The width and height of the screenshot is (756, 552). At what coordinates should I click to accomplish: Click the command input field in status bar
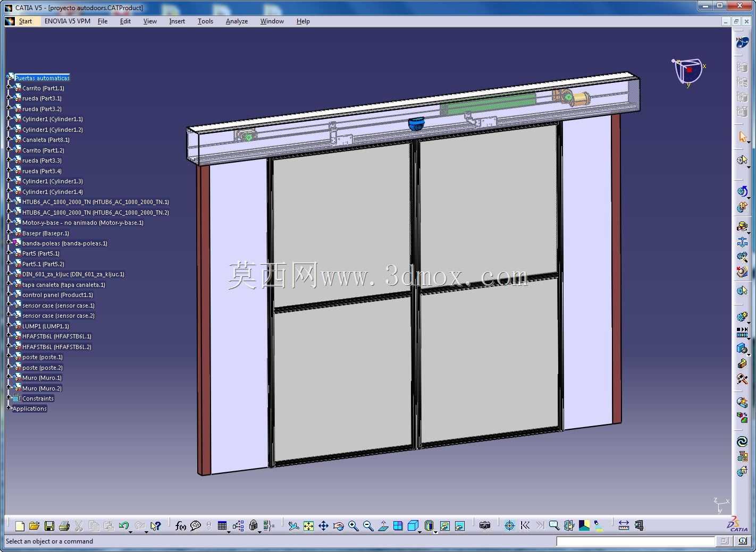pyautogui.click(x=635, y=541)
